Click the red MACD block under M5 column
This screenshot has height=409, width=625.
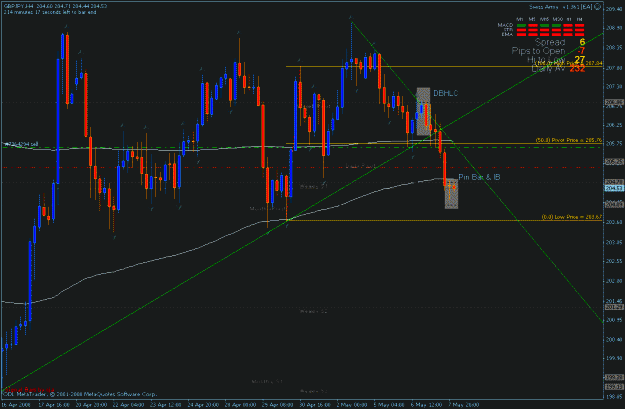tap(533, 26)
